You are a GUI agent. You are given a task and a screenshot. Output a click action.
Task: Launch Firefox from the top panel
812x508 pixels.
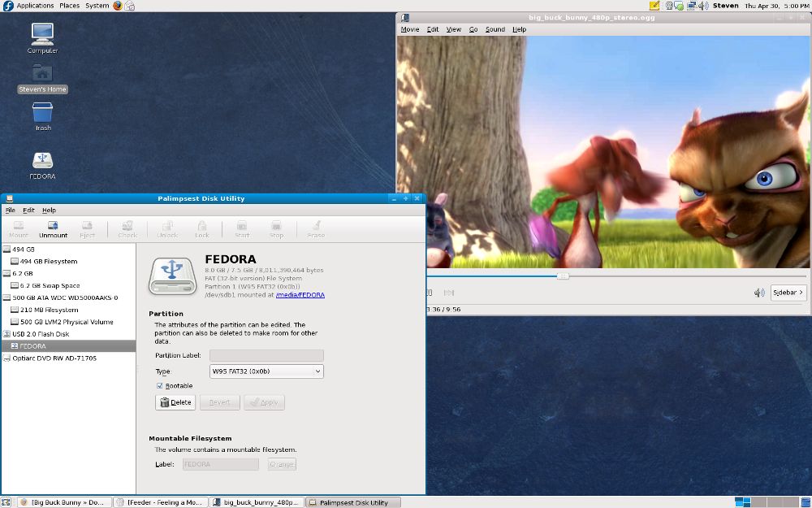[118, 6]
